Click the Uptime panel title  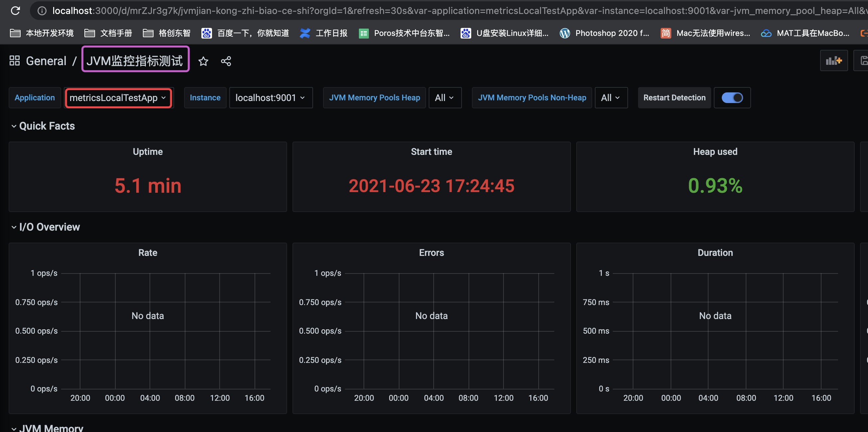pos(148,152)
